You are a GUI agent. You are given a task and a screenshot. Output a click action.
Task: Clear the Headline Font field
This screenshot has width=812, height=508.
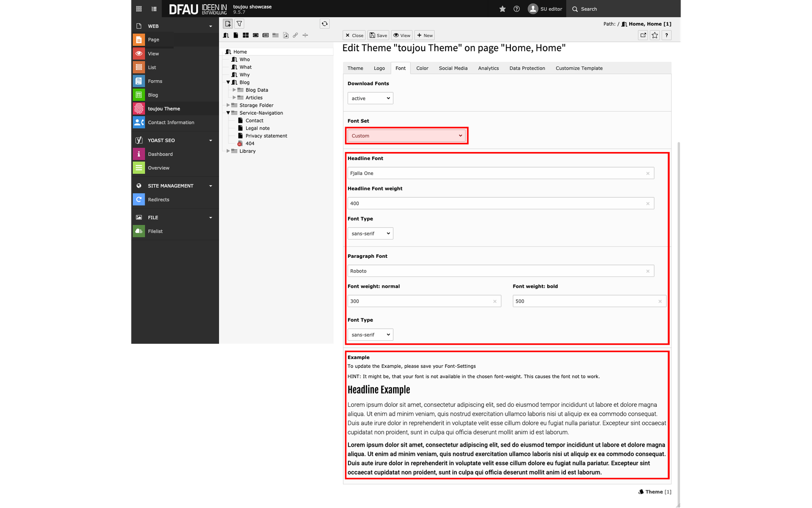(647, 173)
